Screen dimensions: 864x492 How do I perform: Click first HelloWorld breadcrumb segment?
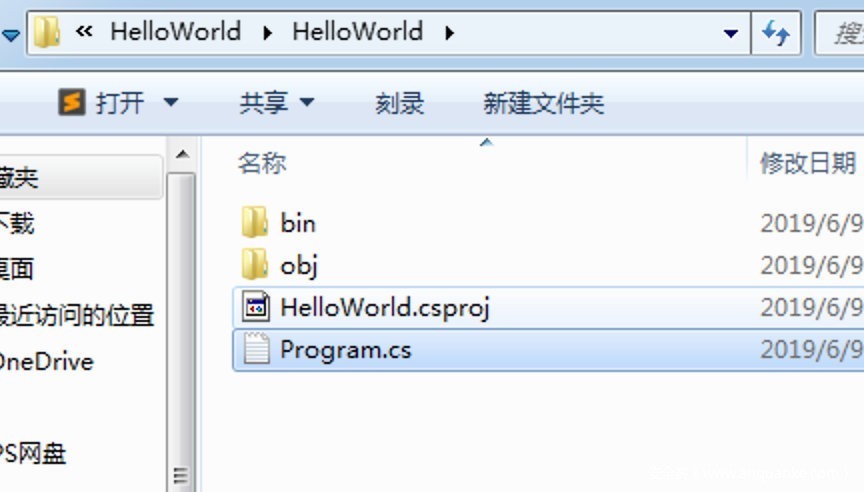point(175,32)
